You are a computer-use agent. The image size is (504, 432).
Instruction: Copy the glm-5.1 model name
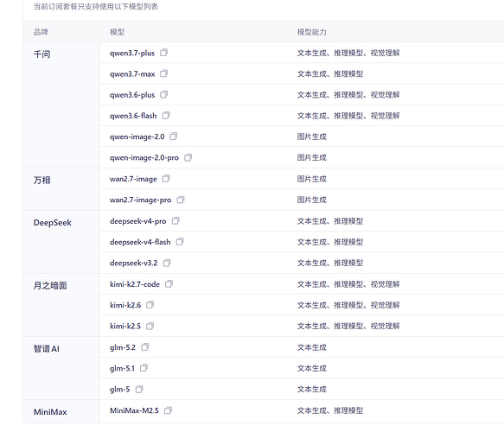[144, 368]
